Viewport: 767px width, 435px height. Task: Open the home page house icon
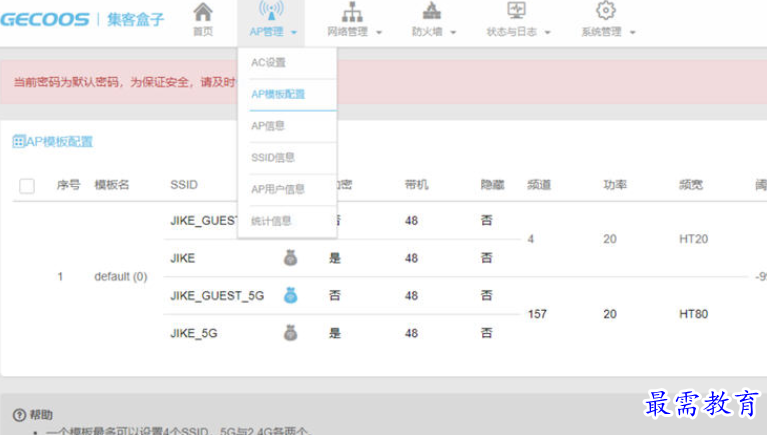click(x=203, y=12)
